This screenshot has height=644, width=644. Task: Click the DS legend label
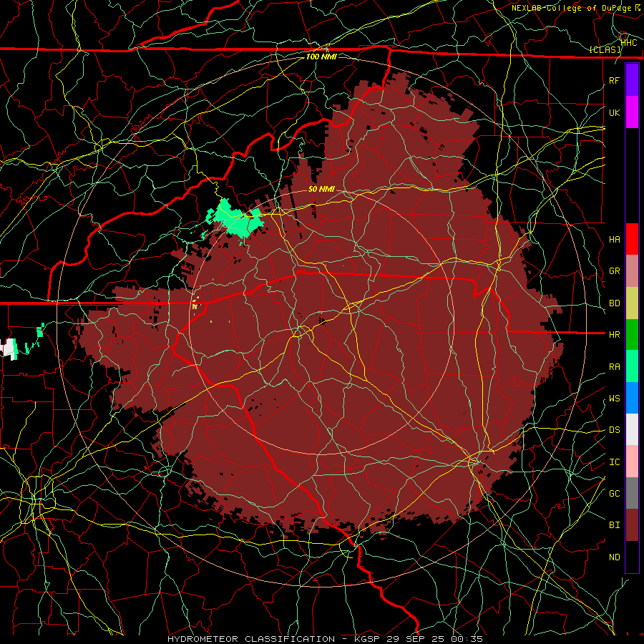615,430
